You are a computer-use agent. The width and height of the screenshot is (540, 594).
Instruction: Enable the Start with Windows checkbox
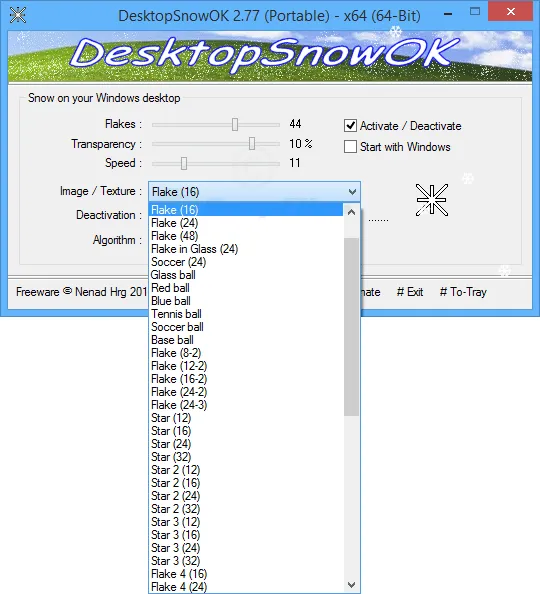point(350,147)
